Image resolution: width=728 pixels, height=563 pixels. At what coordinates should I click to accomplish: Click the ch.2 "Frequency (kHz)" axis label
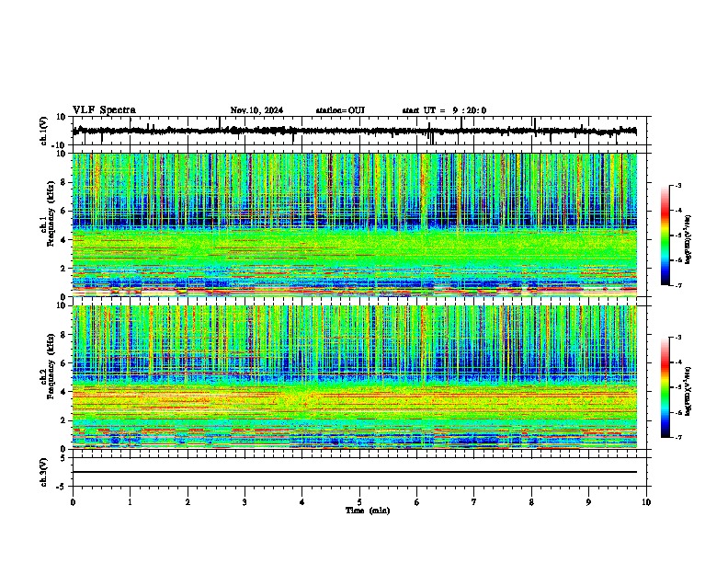point(51,366)
